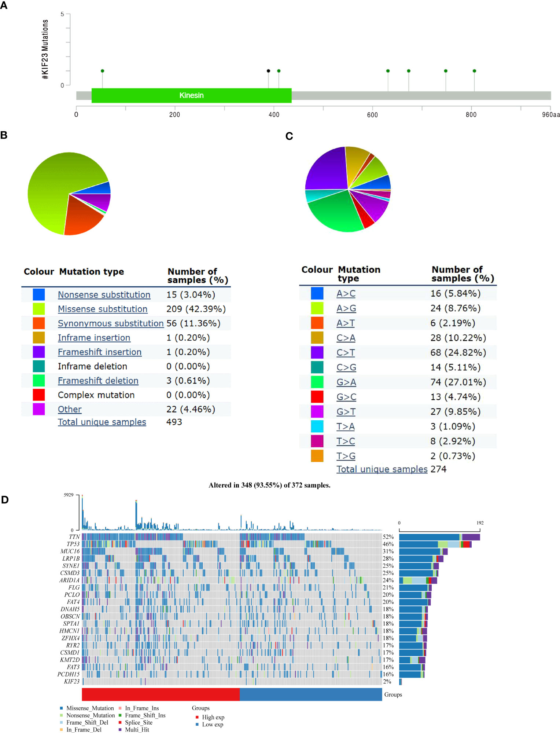Click the Frameshift insertion link
This screenshot has width=560, height=733.
[100, 352]
